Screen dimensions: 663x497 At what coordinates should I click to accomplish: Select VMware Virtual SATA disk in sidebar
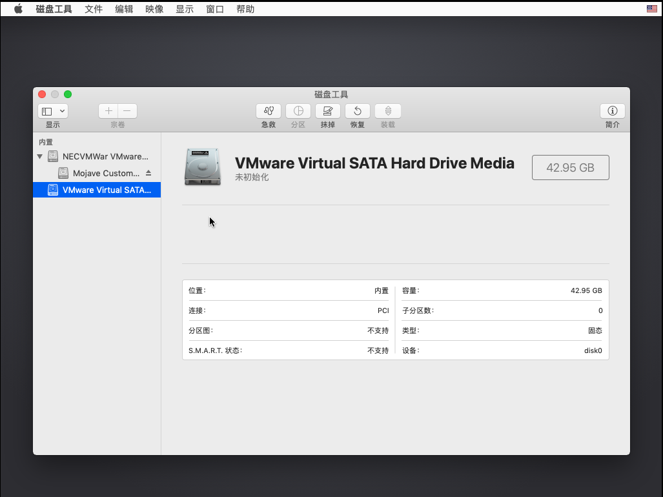coord(97,190)
